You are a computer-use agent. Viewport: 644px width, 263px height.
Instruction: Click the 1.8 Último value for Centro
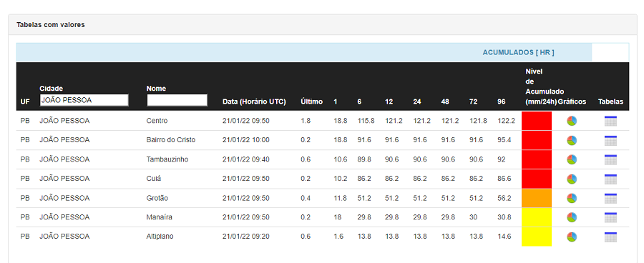coord(306,121)
